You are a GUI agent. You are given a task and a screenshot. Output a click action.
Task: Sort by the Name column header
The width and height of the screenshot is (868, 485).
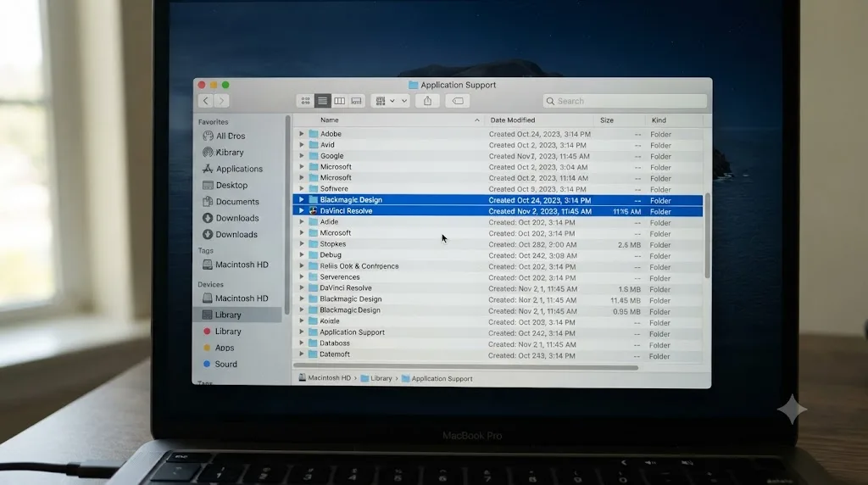coord(330,120)
